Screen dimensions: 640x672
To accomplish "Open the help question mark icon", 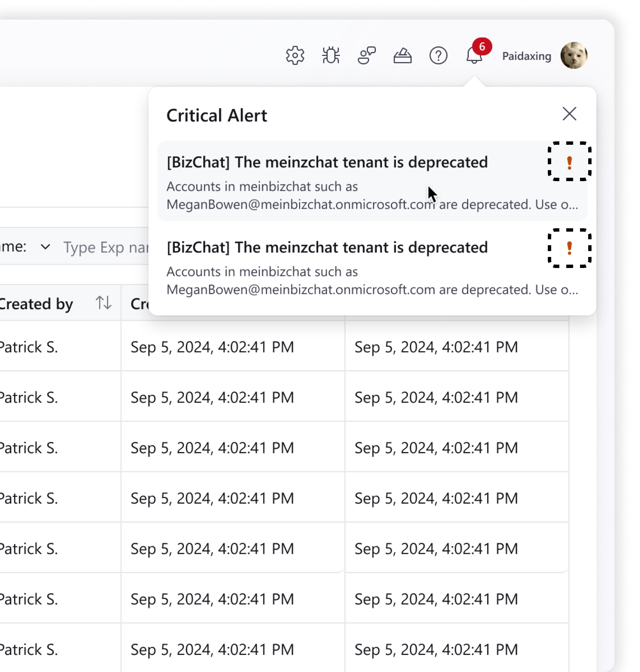I will pos(438,55).
